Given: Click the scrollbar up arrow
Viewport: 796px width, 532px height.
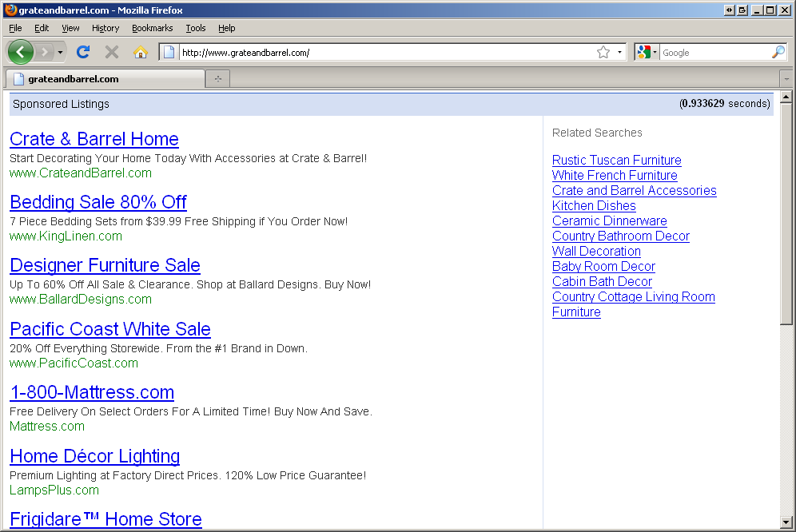Looking at the screenshot, I should coord(786,97).
